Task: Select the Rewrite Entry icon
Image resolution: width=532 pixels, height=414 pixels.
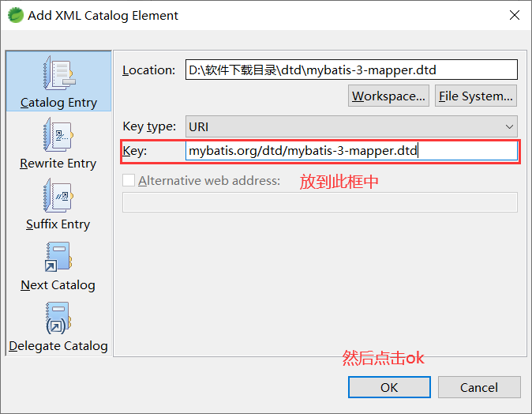Action: coord(58,134)
